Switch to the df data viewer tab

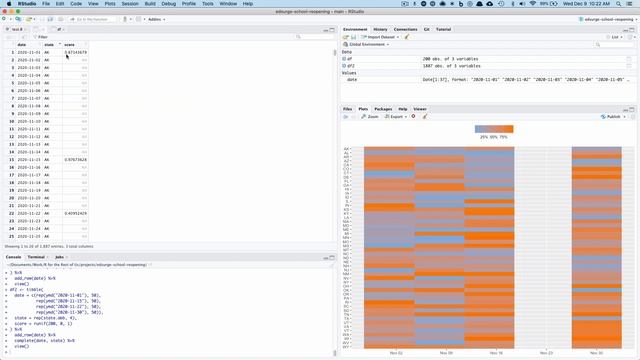coord(59,30)
